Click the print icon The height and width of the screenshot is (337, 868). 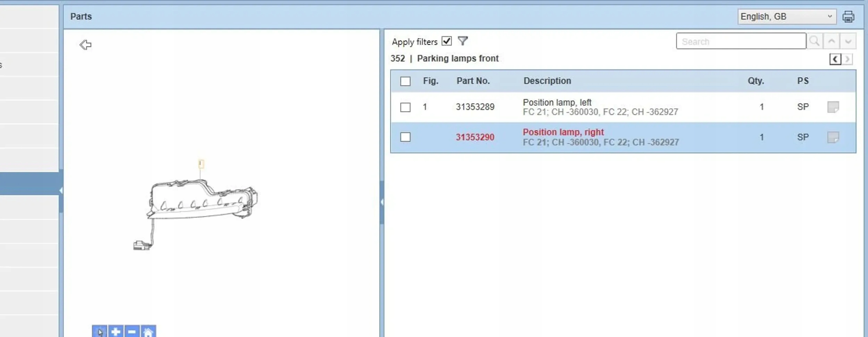848,17
